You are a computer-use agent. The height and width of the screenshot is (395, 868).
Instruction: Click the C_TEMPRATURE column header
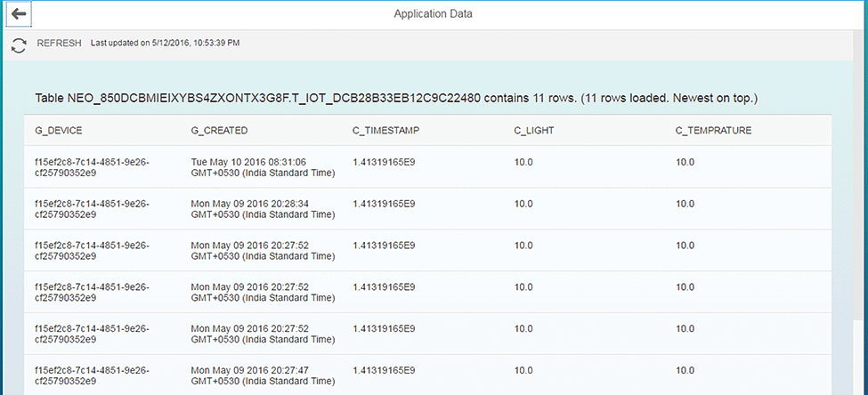click(x=714, y=131)
